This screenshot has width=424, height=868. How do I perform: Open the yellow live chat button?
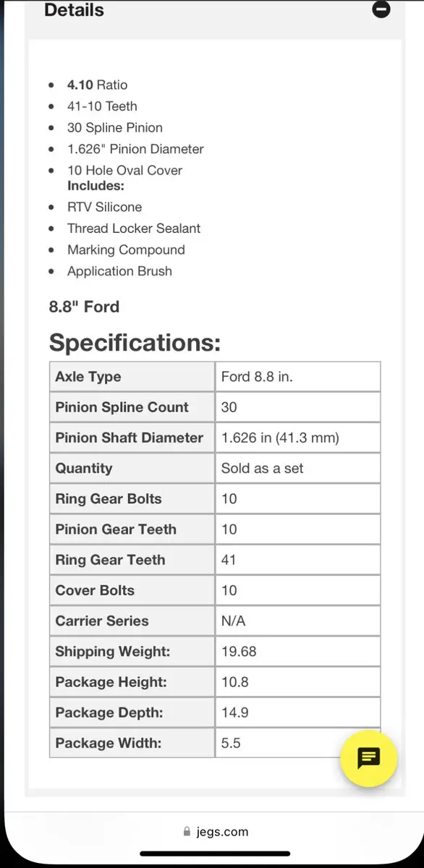(x=369, y=759)
